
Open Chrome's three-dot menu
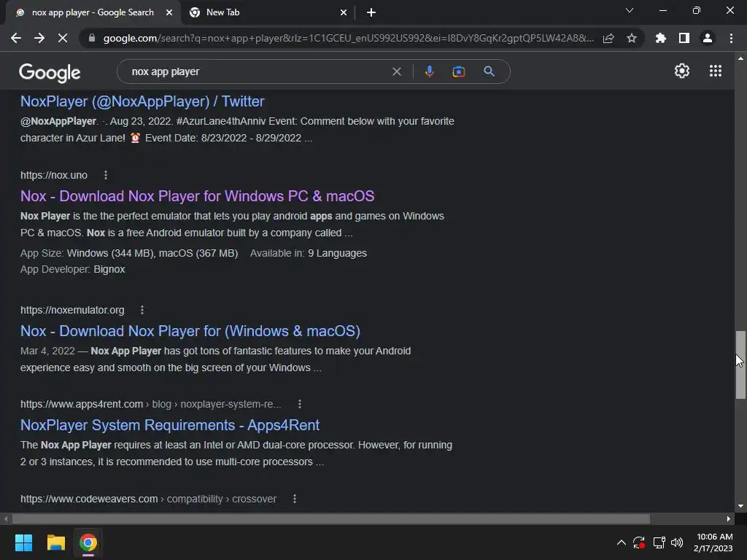point(731,38)
